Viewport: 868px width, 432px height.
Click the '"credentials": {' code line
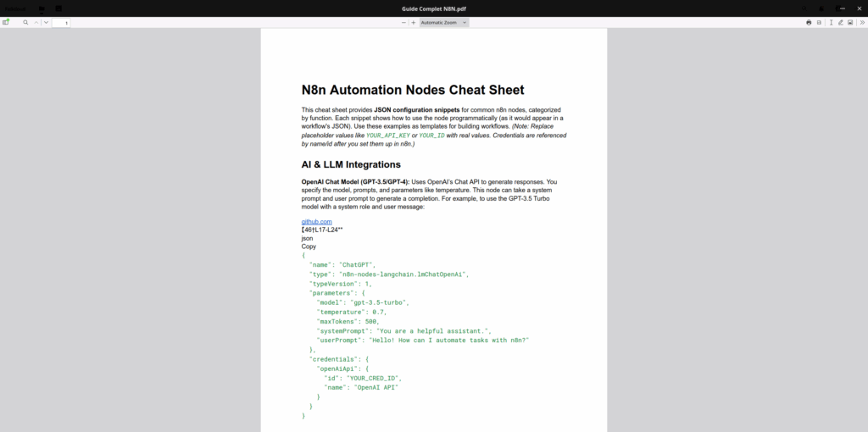[x=339, y=359]
